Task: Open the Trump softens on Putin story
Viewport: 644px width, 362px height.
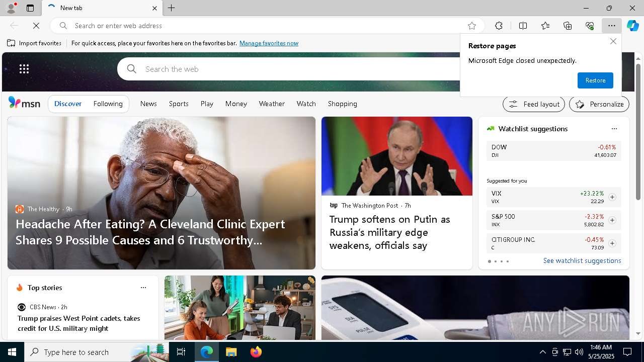Action: point(390,232)
